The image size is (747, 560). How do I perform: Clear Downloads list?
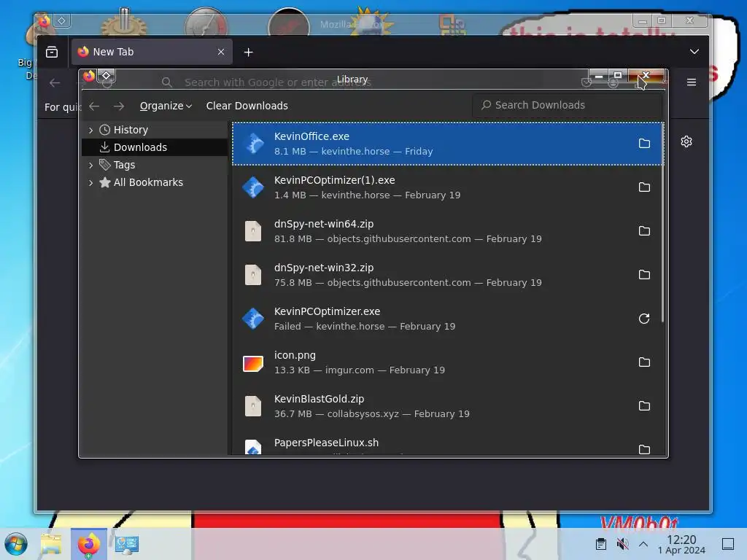click(247, 106)
